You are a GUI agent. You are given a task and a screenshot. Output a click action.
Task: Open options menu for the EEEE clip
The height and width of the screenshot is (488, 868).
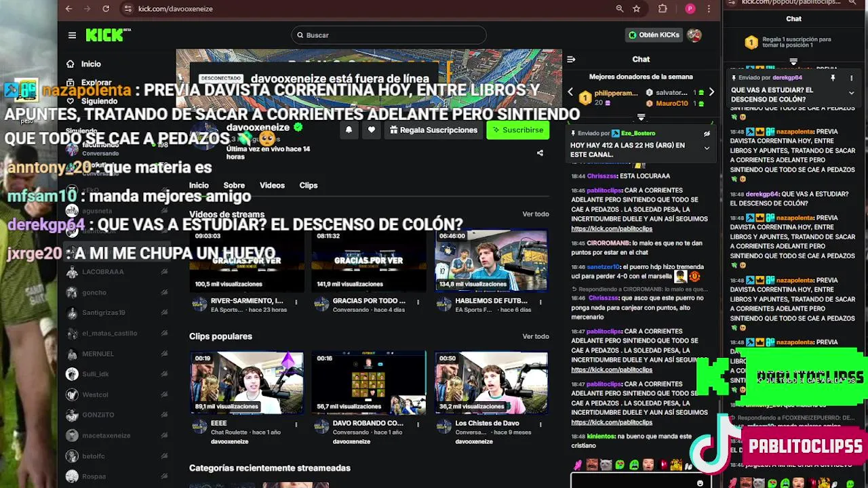coord(296,424)
